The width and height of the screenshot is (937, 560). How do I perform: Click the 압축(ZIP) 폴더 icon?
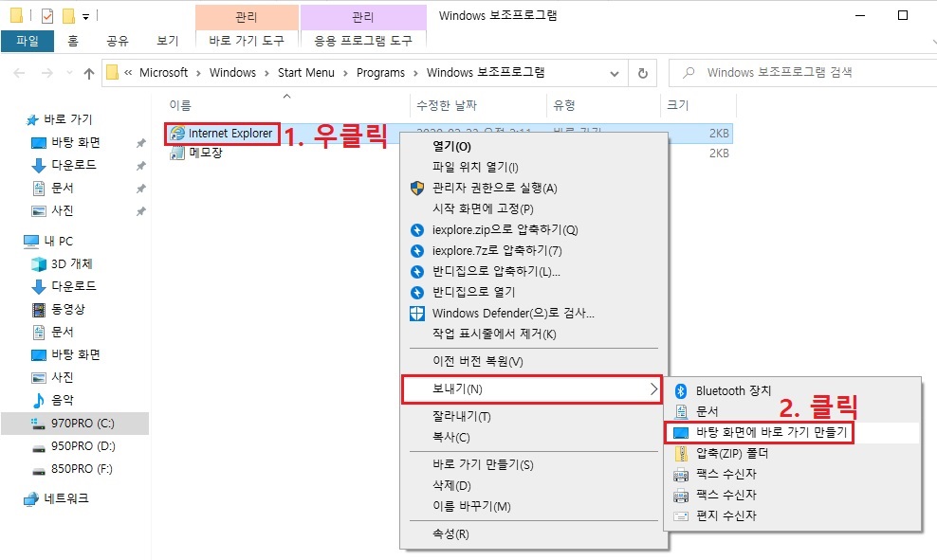681,453
